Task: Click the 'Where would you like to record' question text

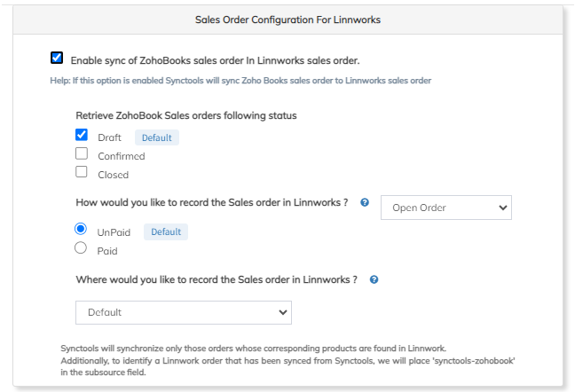Action: pos(217,278)
